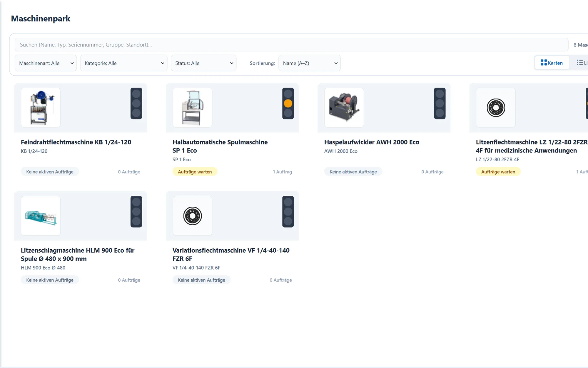Click the traffic light on Litzenschlagmaschine HLM 900 card
This screenshot has width=588, height=368.
point(136,212)
